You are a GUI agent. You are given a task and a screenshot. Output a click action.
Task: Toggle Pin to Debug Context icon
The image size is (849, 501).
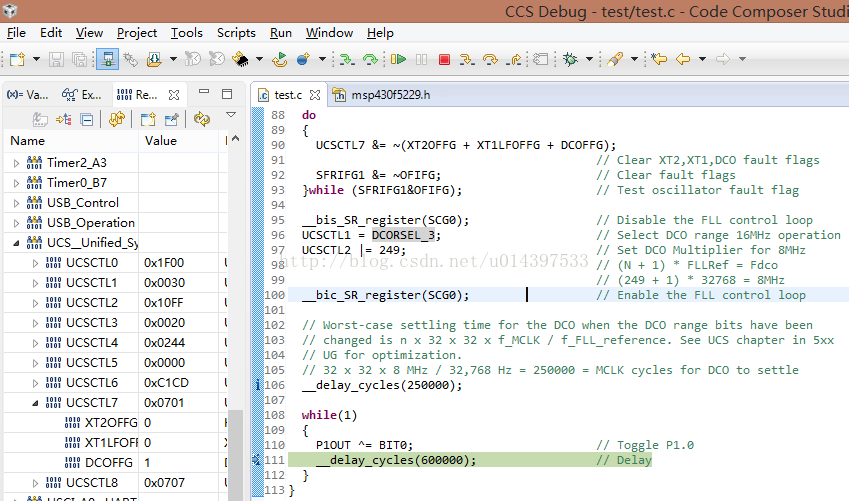click(x=171, y=120)
